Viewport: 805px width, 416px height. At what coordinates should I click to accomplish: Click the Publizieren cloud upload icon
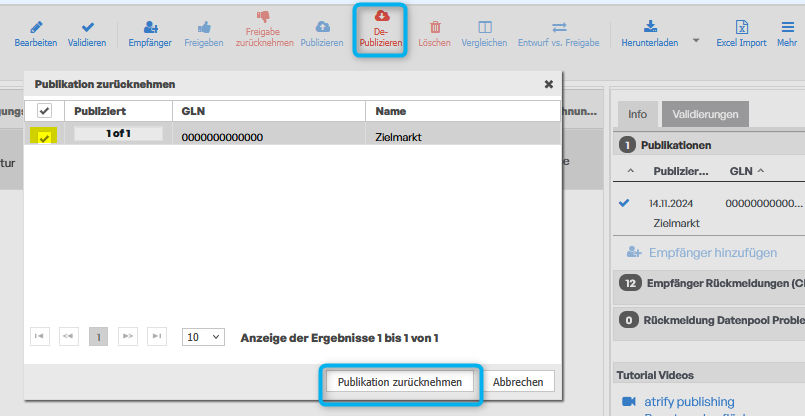pos(322,27)
